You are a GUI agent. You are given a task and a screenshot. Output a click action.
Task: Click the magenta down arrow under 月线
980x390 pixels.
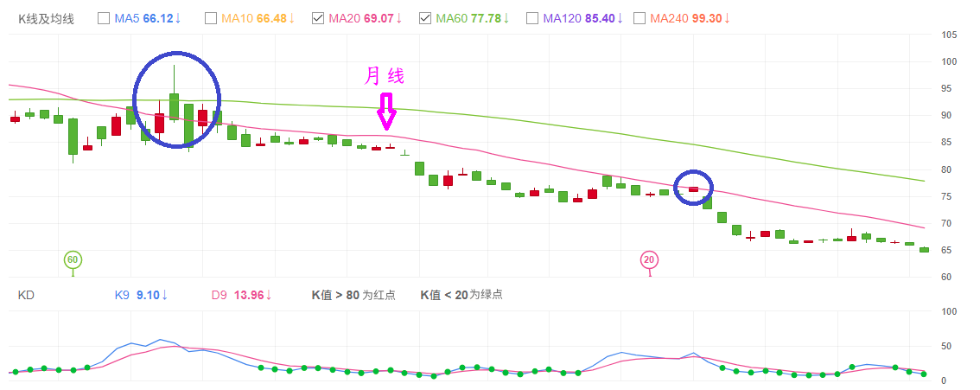click(385, 111)
